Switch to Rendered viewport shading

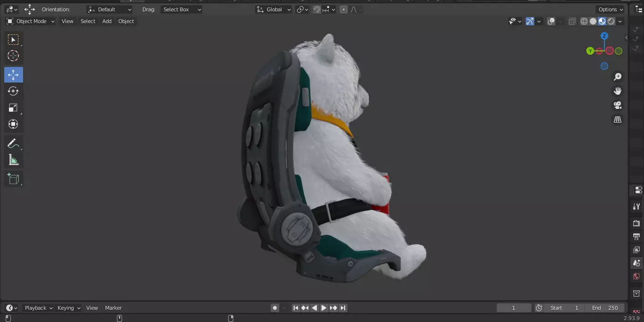(611, 21)
